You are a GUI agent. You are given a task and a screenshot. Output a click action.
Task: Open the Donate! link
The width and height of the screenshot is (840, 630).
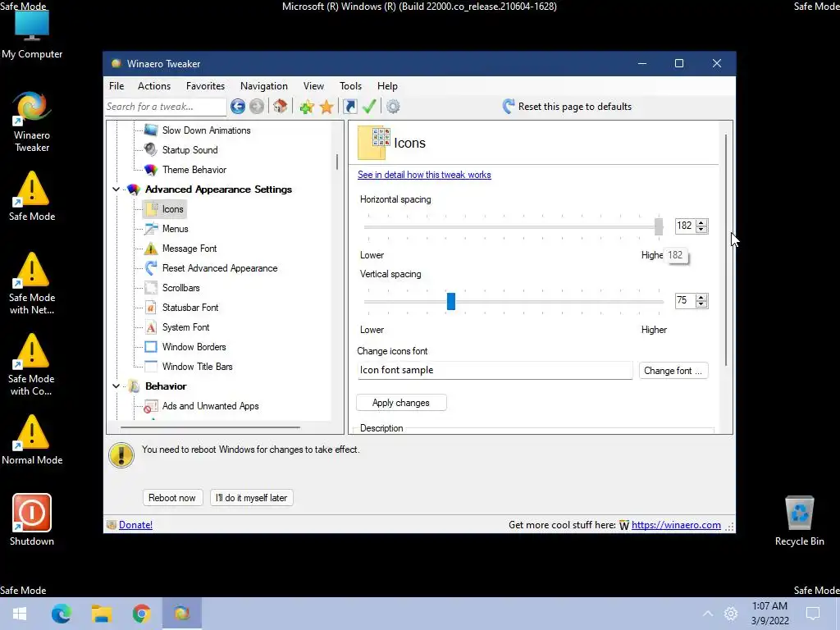[135, 525]
